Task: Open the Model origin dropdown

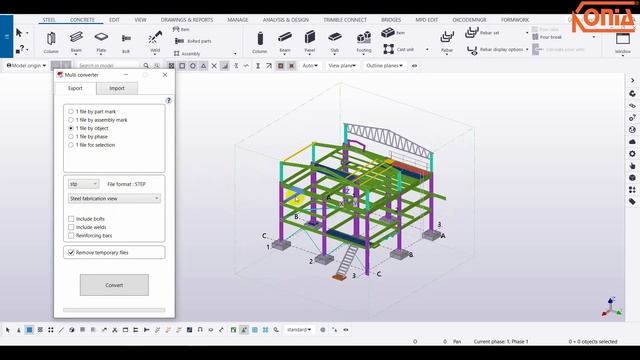Action: point(26,65)
